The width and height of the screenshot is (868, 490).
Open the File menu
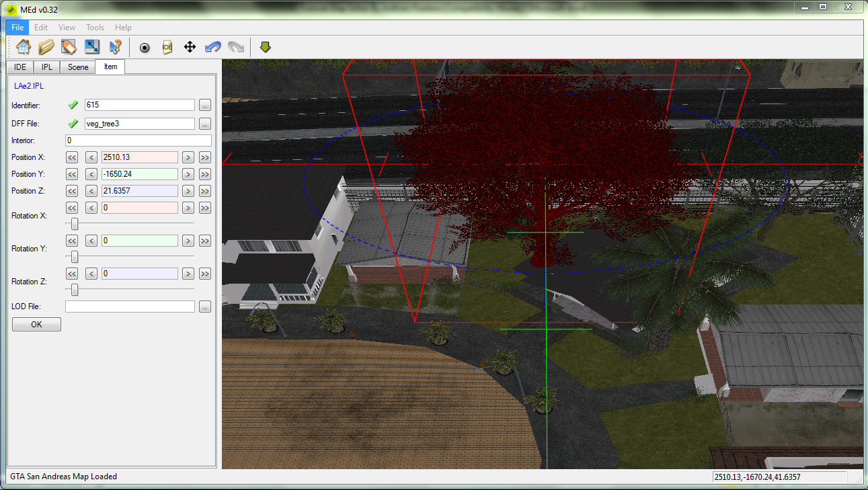(17, 28)
